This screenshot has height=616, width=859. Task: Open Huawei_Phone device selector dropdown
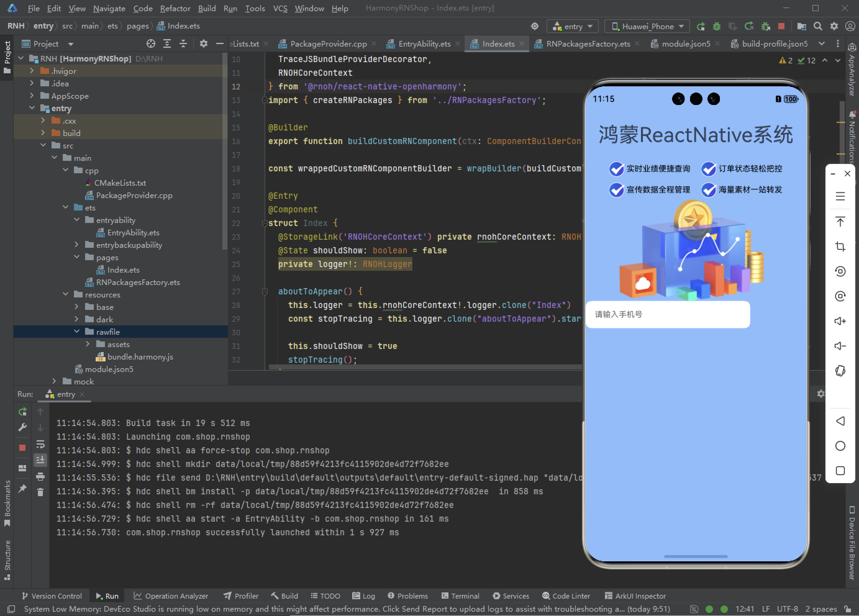point(647,26)
